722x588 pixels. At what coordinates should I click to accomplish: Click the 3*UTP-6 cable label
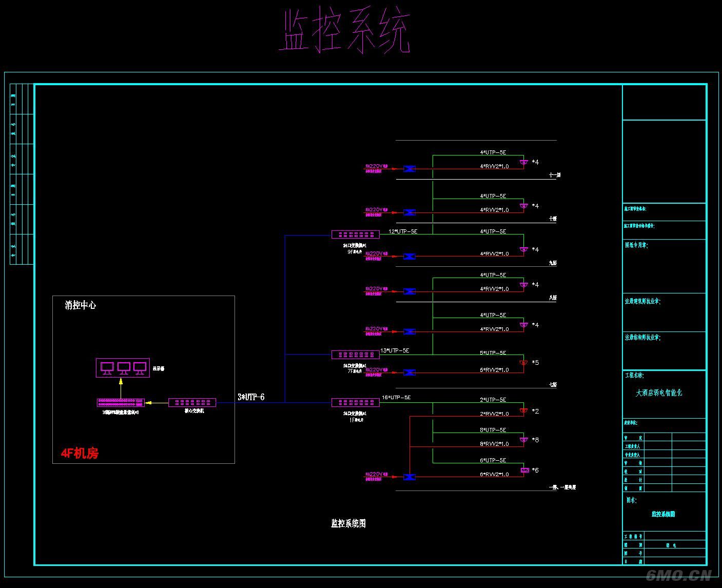[251, 397]
